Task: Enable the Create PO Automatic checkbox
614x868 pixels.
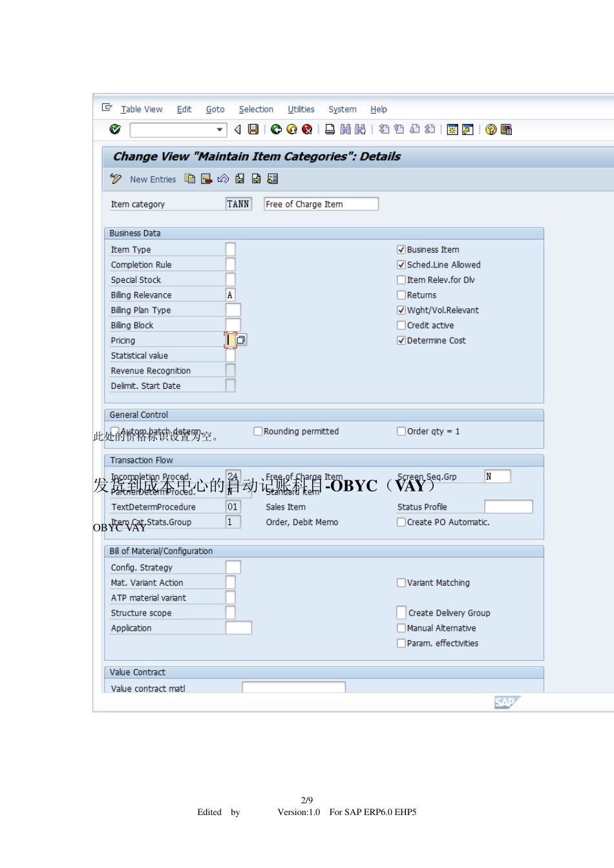Action: pos(401,522)
